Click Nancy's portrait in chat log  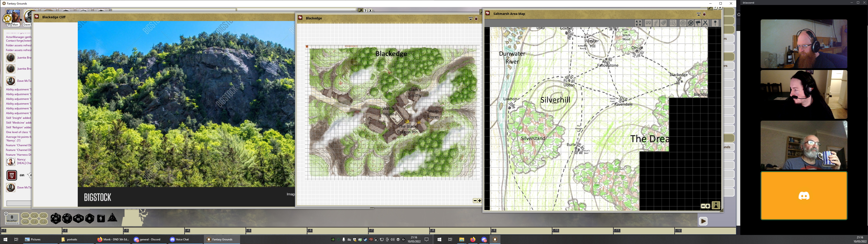[11, 162]
